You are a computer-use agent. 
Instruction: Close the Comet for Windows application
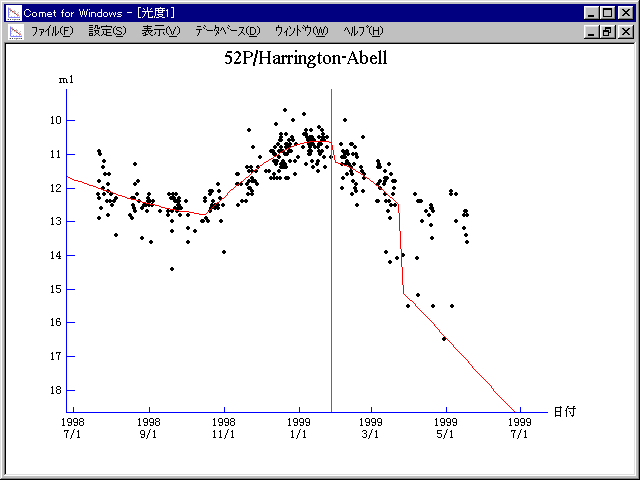626,13
